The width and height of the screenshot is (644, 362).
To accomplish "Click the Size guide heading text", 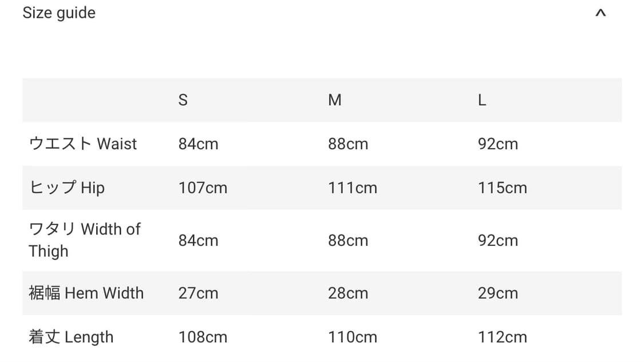I will click(59, 13).
